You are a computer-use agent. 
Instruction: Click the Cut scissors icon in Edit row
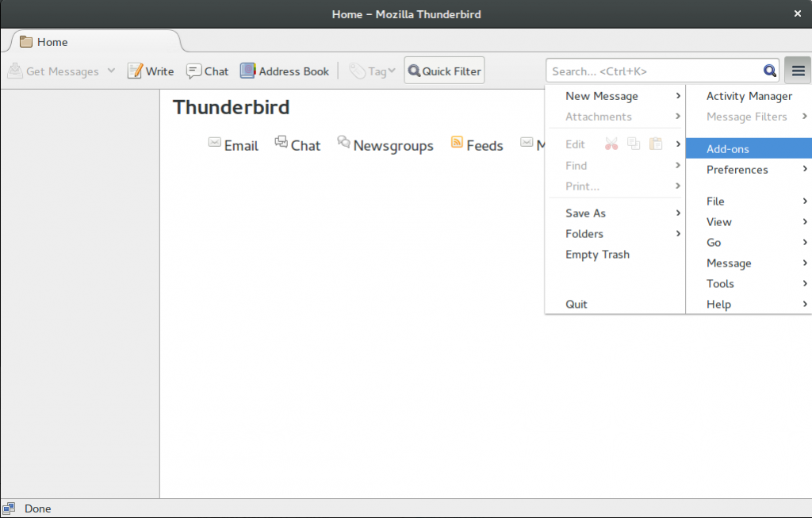pyautogui.click(x=611, y=144)
